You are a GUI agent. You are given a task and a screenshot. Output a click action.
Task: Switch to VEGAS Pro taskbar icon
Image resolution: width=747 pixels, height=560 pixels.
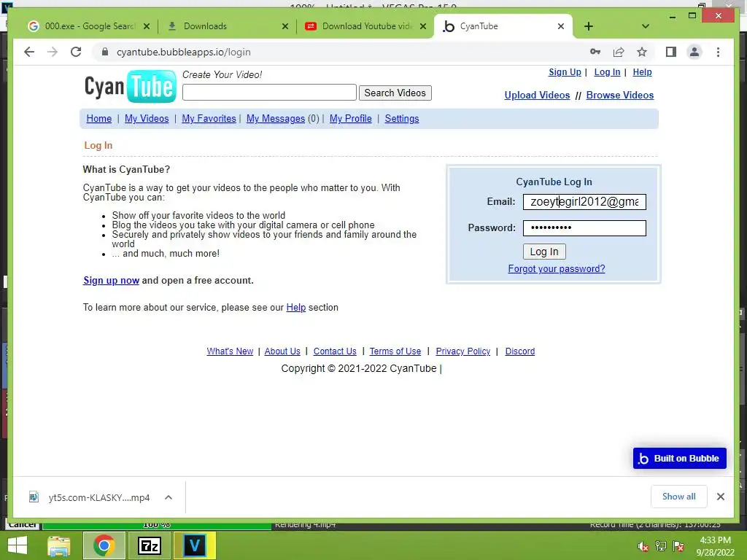coord(194,545)
